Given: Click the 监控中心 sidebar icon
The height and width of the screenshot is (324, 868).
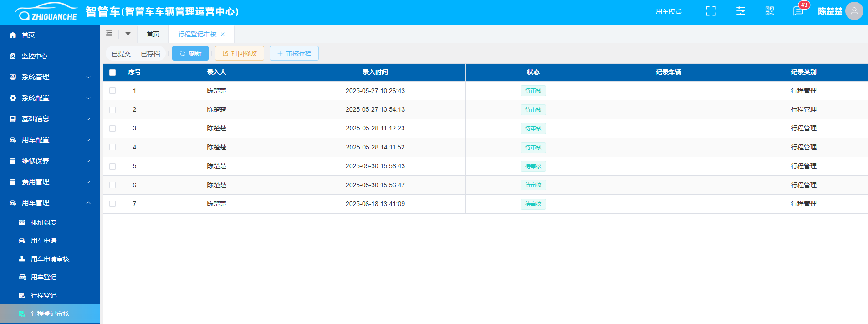Looking at the screenshot, I should (13, 56).
